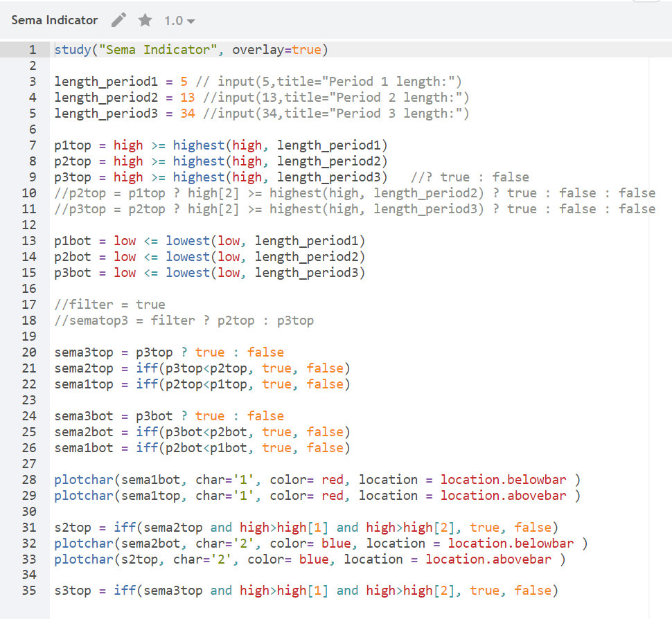The image size is (672, 619).
Task: Click the sema3top = p3top line
Action: [x=169, y=352]
